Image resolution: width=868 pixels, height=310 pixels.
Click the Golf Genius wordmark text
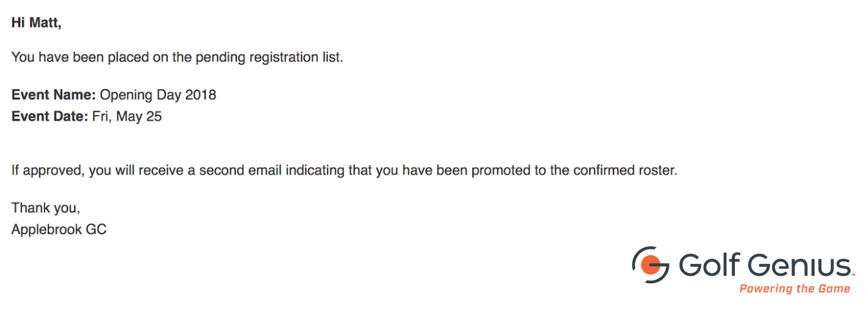[765, 266]
